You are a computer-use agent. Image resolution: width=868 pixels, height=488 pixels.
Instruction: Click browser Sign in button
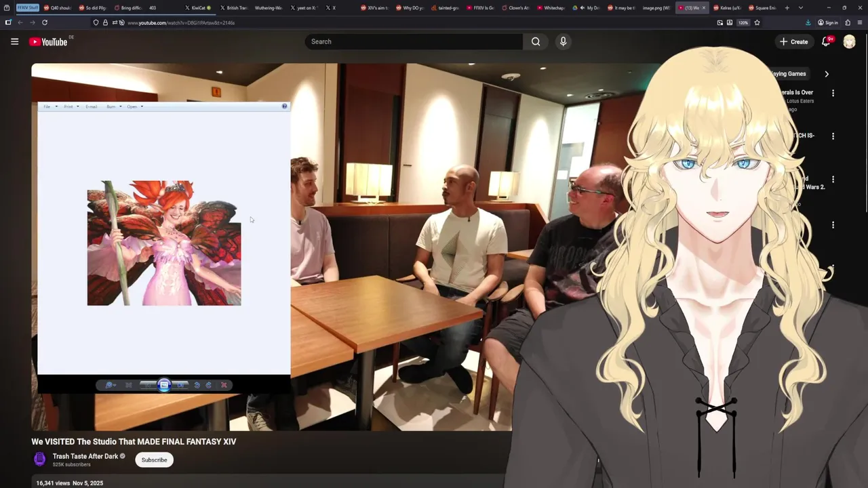coord(827,22)
